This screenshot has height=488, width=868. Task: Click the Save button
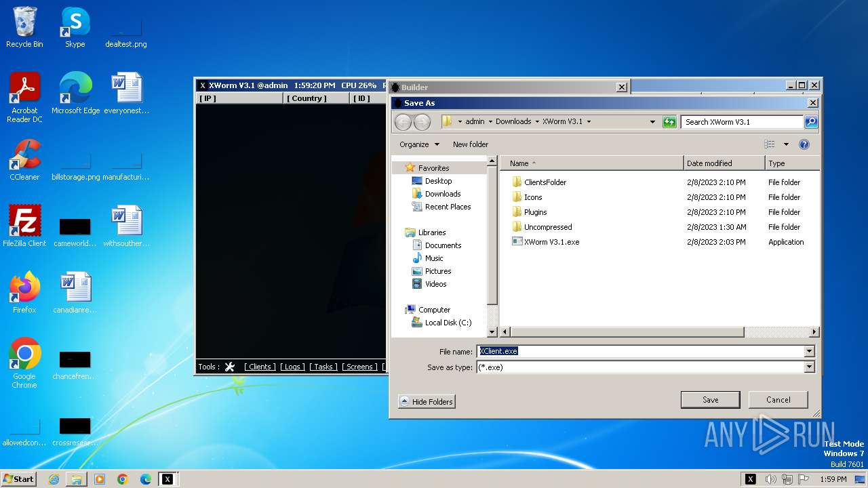(710, 400)
